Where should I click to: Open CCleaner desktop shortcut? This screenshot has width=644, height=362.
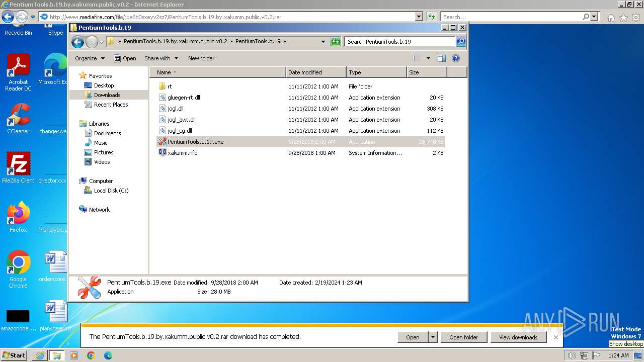[19, 119]
